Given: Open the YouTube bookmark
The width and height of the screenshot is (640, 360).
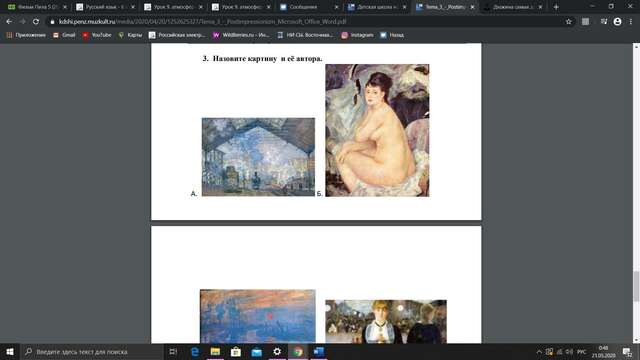Looking at the screenshot, I should pos(97,35).
